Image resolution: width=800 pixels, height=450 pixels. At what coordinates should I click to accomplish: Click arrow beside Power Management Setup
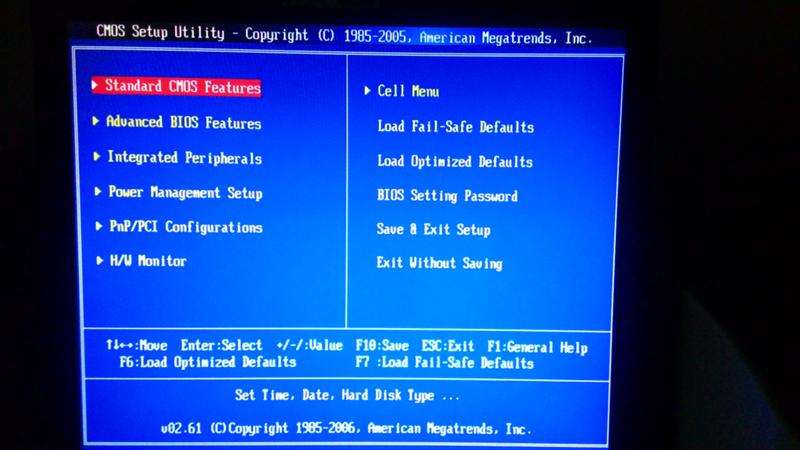click(x=97, y=191)
